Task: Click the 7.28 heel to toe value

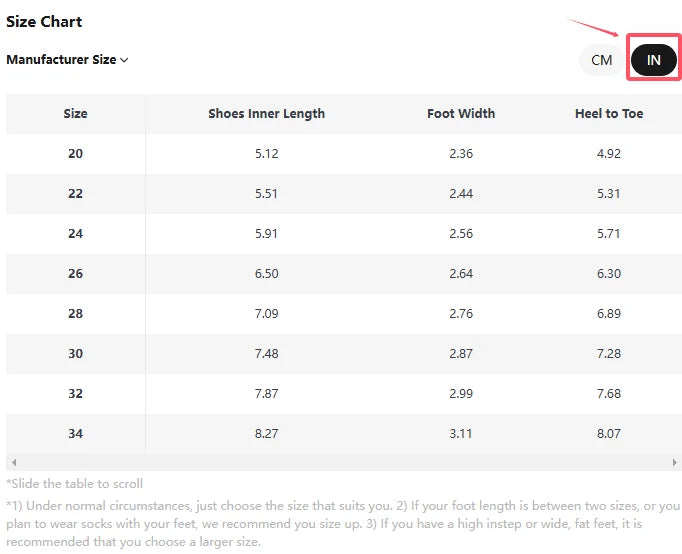Action: 609,354
